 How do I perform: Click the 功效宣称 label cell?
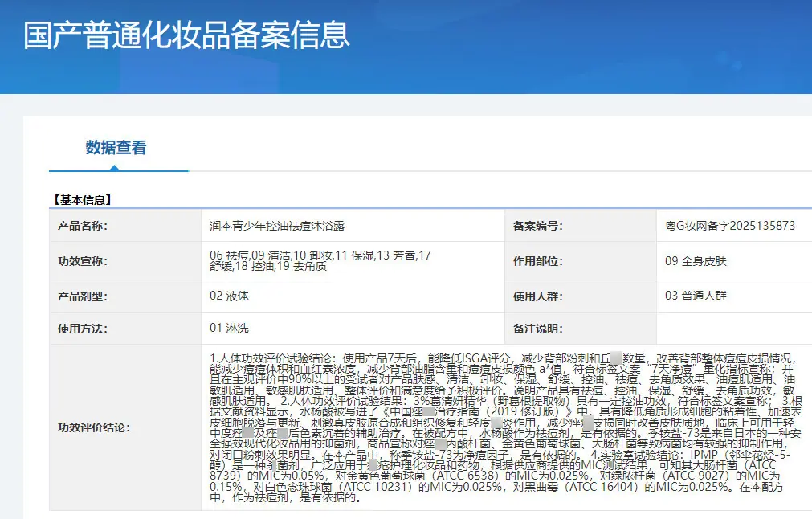[126, 261]
